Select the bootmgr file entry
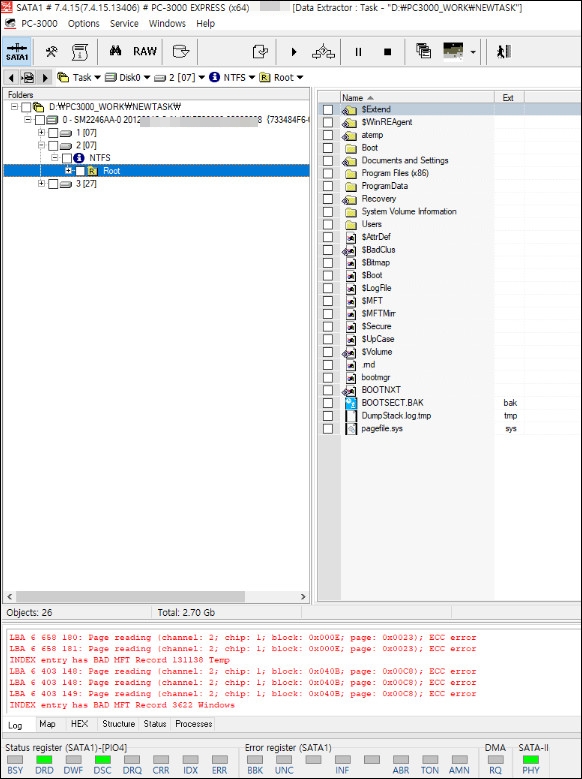 (x=376, y=378)
